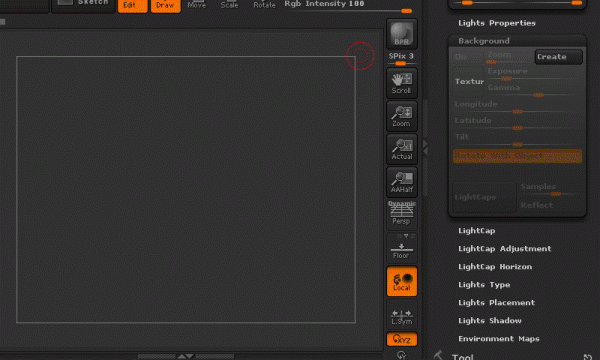Viewport: 600px width, 360px height.
Task: Expand the Lights Placement section
Action: [496, 303]
